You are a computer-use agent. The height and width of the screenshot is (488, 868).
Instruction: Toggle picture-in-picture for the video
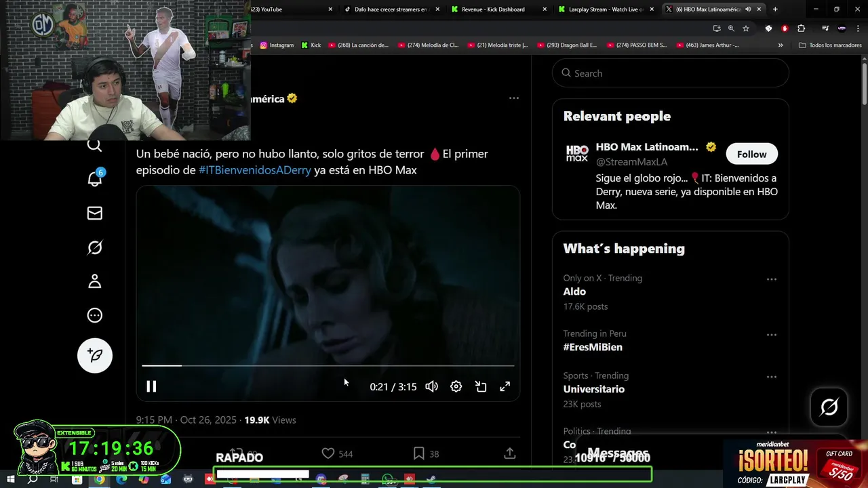point(481,386)
